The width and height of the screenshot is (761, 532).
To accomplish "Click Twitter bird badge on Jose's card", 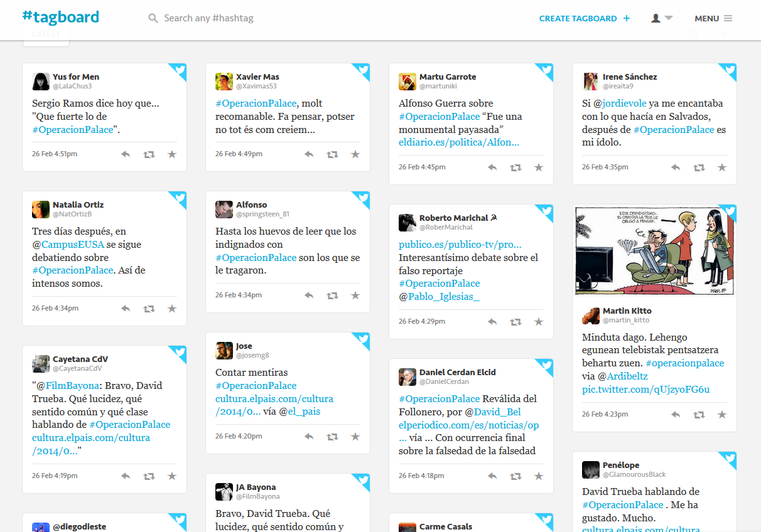I will 362,341.
